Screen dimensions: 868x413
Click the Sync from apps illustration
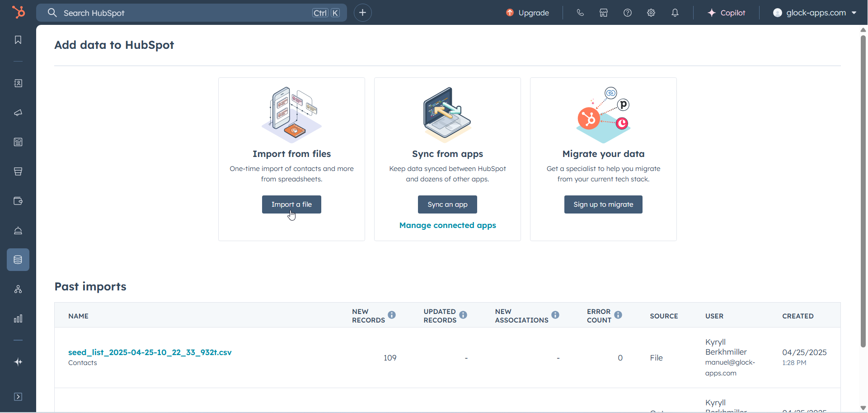click(447, 115)
